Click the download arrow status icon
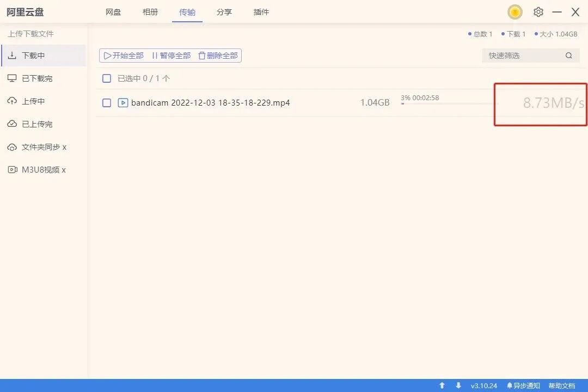The image size is (588, 392). click(458, 385)
